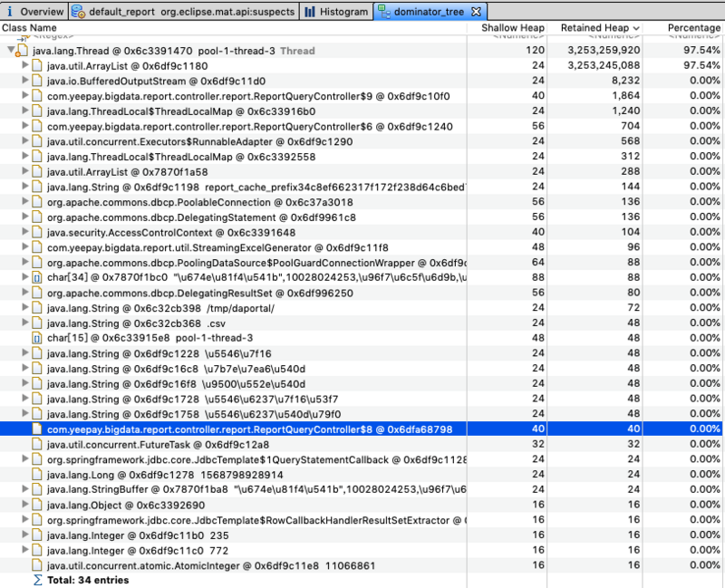Expand the ReportQueryController$6 node

tap(25, 126)
